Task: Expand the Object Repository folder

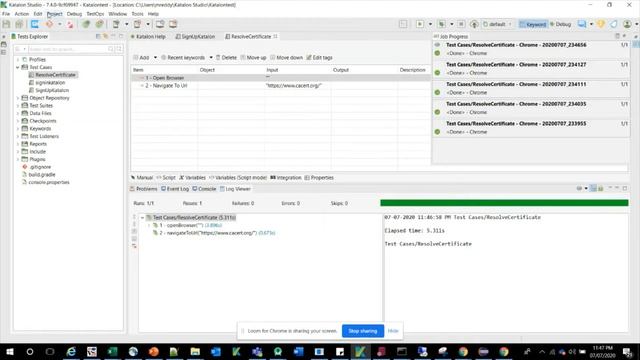Action: pyautogui.click(x=18, y=98)
